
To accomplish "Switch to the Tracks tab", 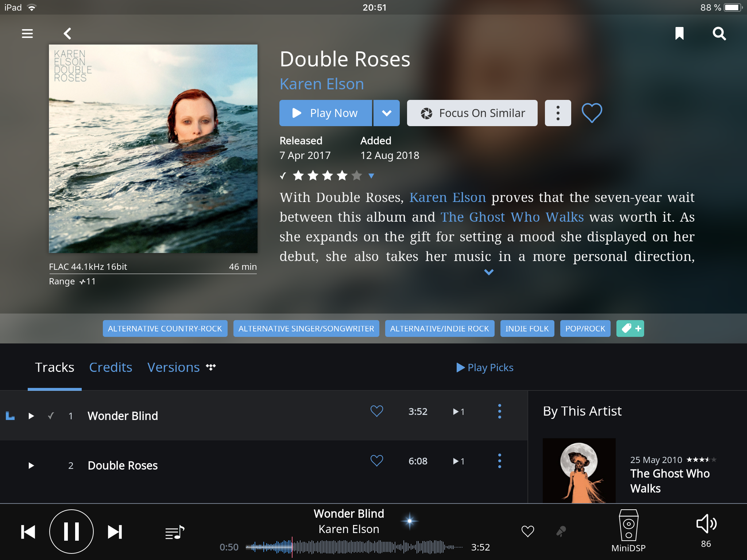I will (54, 367).
